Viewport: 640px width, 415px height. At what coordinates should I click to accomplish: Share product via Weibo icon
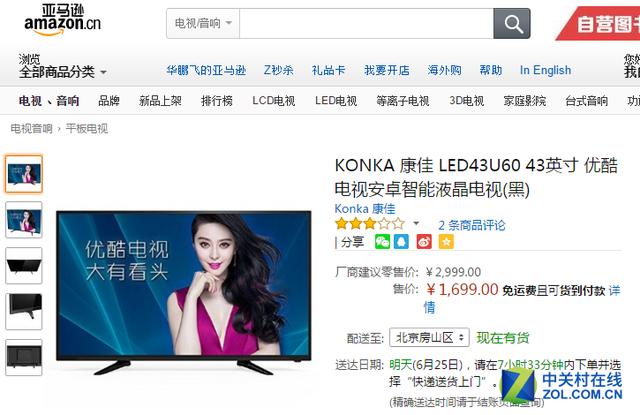pyautogui.click(x=424, y=242)
